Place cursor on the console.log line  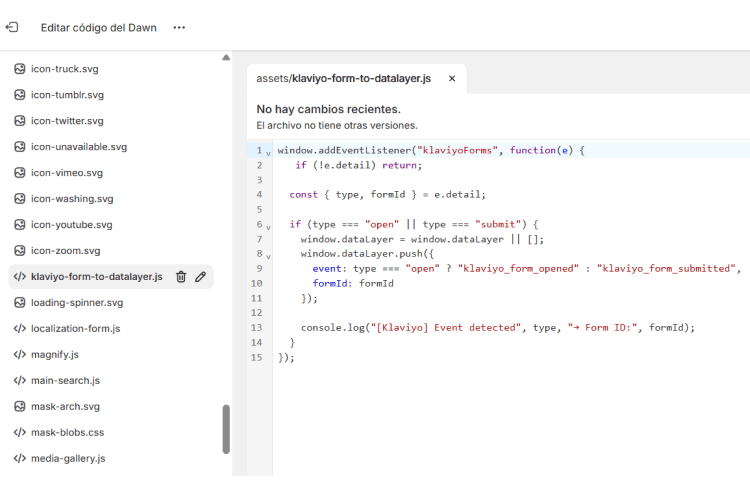[497, 327]
